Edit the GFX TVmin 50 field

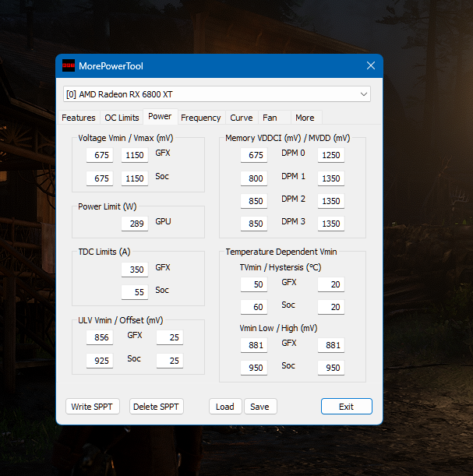coord(254,284)
